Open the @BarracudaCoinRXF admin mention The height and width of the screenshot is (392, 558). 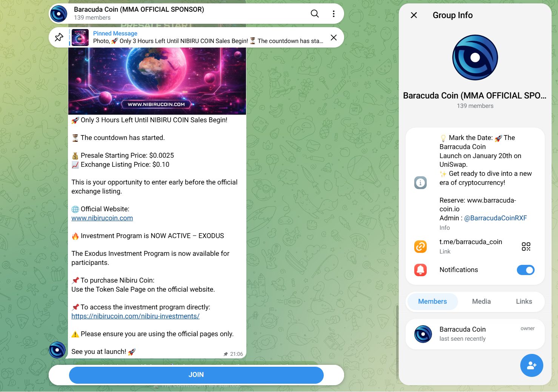[495, 218]
